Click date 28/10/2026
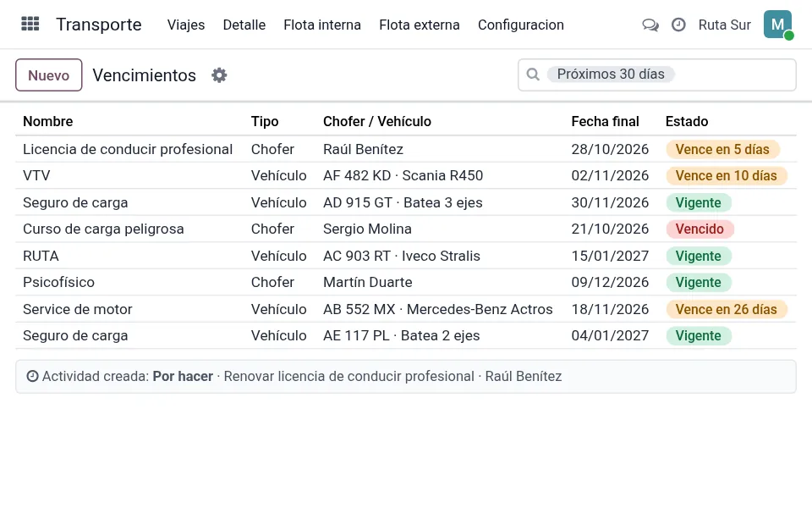This screenshot has height=508, width=812. pyautogui.click(x=610, y=149)
